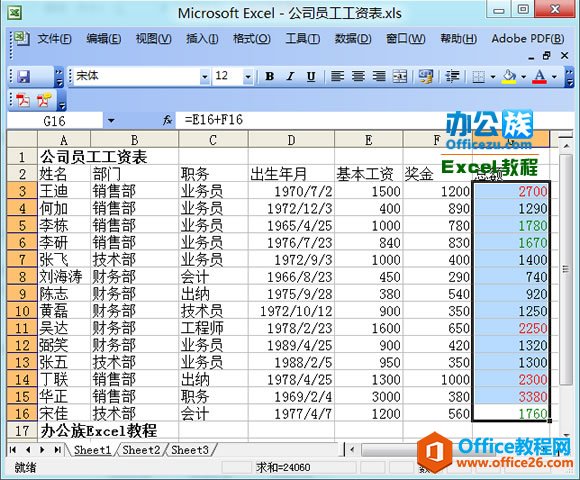The height and width of the screenshot is (480, 580).
Task: Open the 数据(D) menu
Action: coord(353,39)
